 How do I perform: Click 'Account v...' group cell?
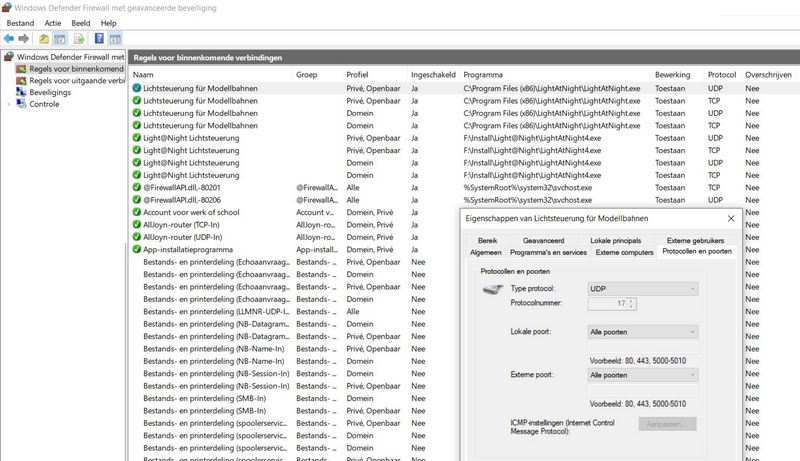click(315, 212)
